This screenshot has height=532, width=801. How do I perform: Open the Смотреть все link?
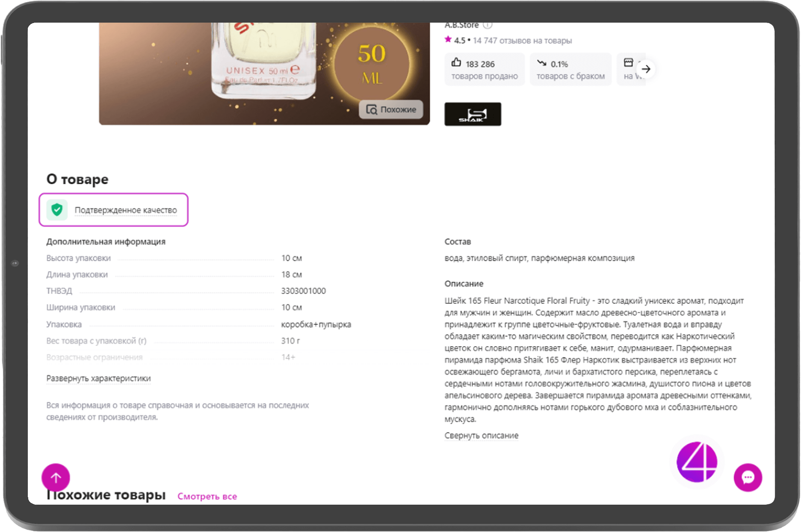207,496
